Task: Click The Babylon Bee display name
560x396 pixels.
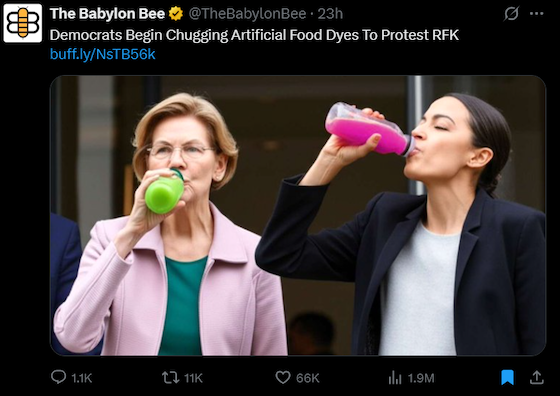Action: tap(107, 14)
